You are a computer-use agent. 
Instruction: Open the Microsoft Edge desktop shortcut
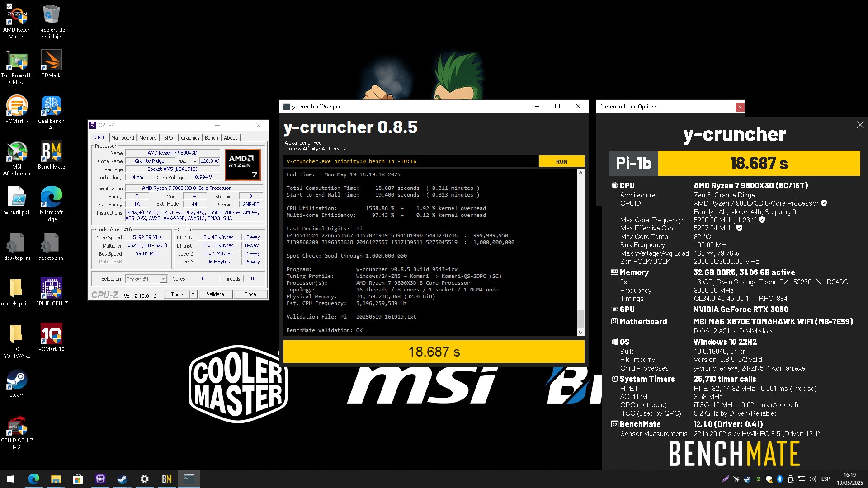coord(51,204)
